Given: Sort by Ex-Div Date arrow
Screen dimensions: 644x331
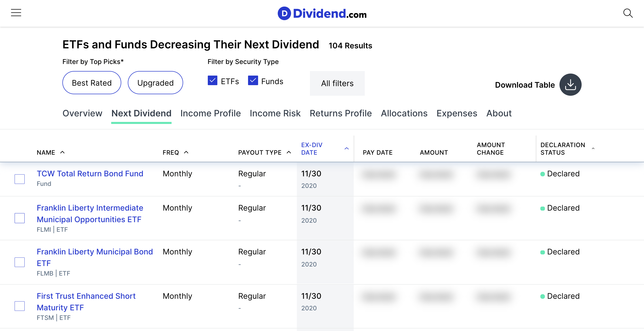Looking at the screenshot, I should tap(347, 148).
